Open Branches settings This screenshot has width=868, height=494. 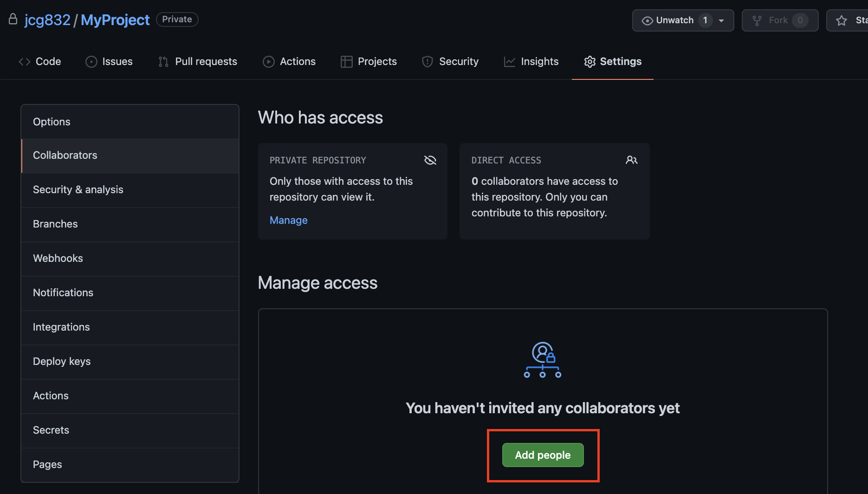pos(130,224)
